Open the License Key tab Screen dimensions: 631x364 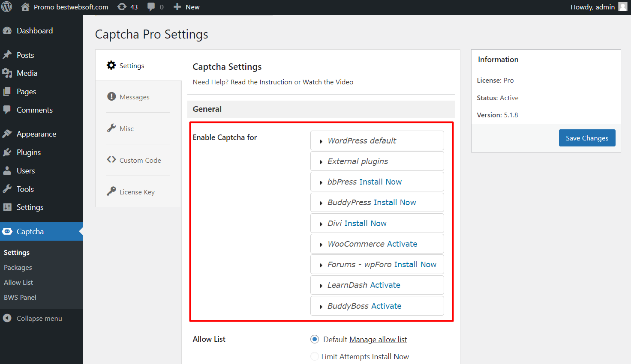[138, 192]
